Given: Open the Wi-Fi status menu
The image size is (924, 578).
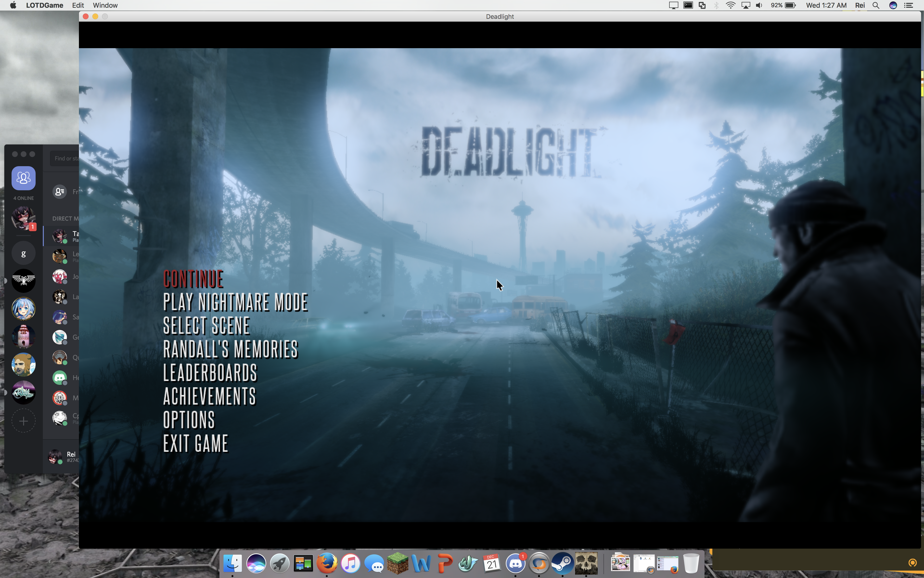Looking at the screenshot, I should coord(731,5).
